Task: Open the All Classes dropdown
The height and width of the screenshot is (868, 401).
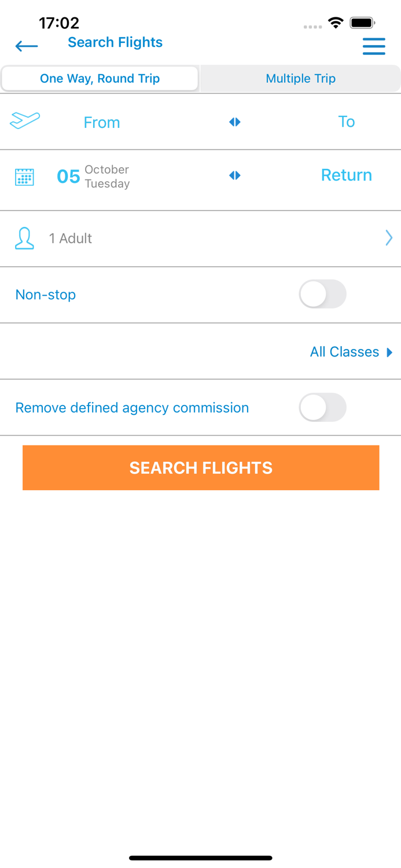Action: tap(351, 352)
